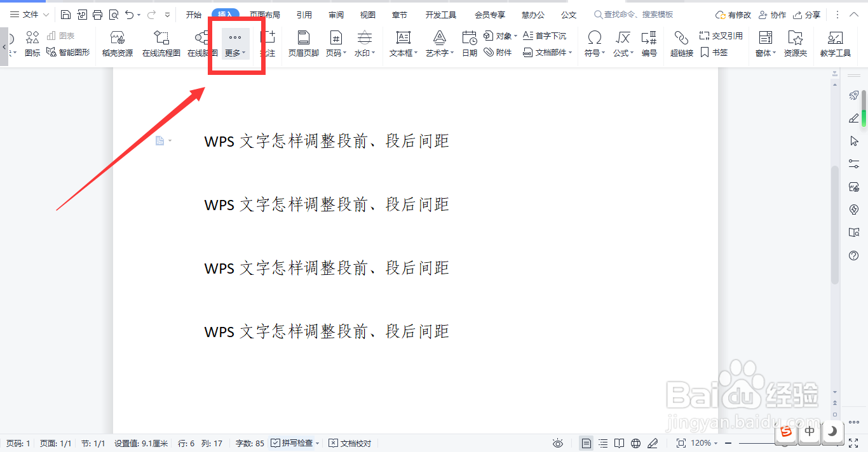Customize quick access toolbar dropdown arrow
Viewport: 868px width, 452px height.
[x=167, y=15]
